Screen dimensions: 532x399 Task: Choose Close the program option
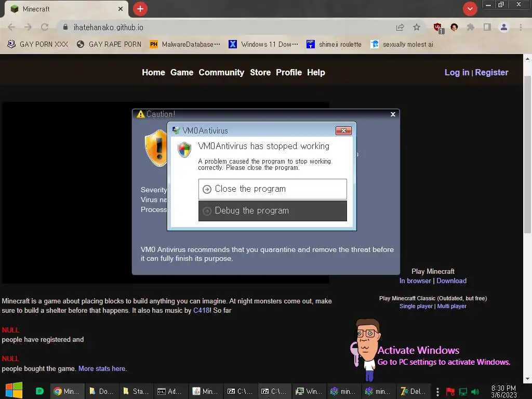(x=272, y=189)
